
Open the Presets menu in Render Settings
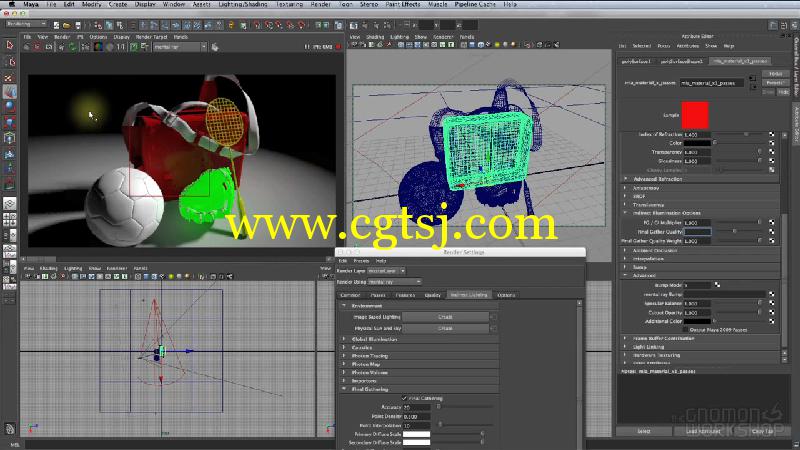coord(361,261)
